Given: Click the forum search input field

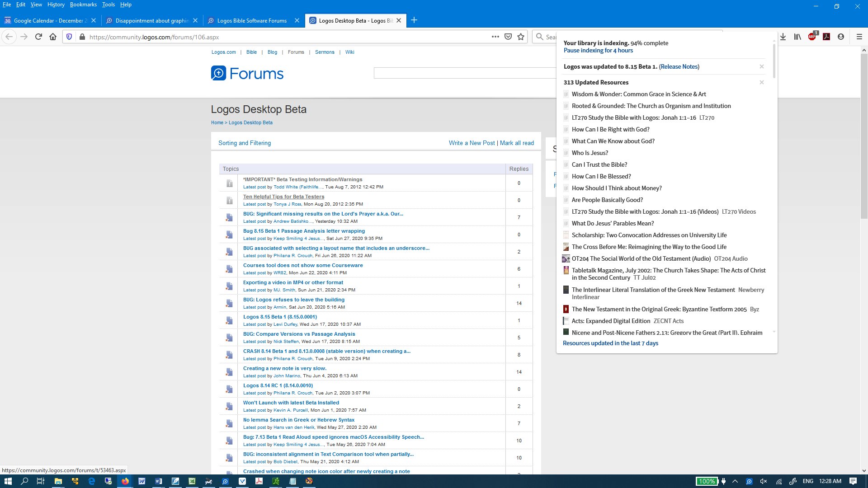Looking at the screenshot, I should tap(465, 73).
